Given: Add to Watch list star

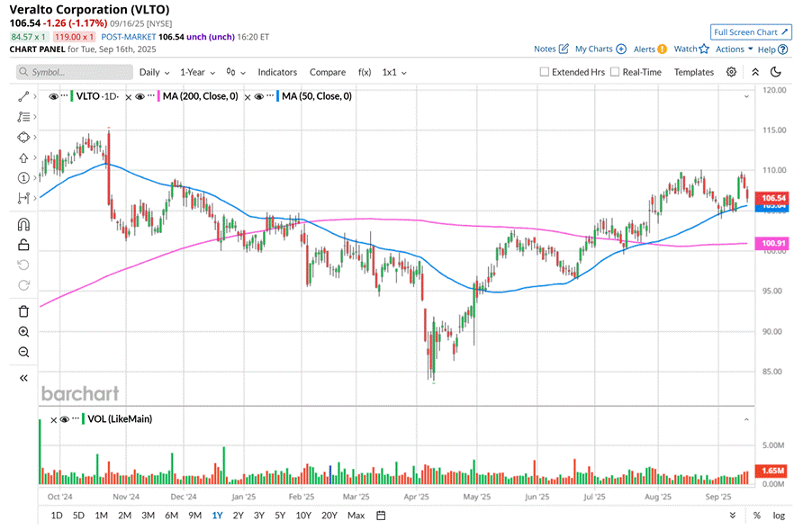Looking at the screenshot, I should (704, 49).
